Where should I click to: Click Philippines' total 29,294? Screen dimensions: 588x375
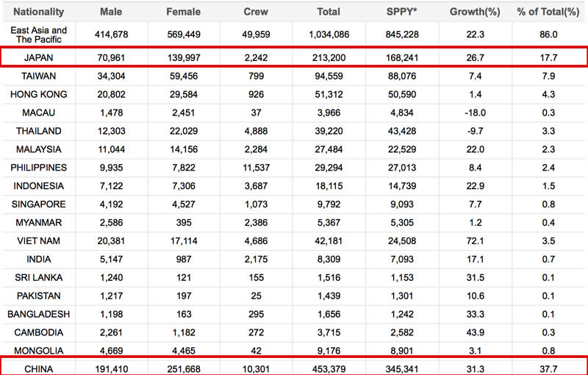pyautogui.click(x=329, y=168)
